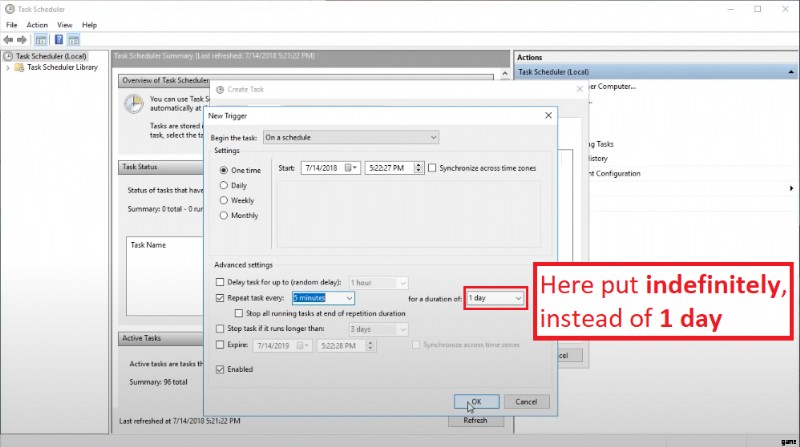Check the 'Stop task if it runs longer than' box
This screenshot has height=447, width=800.
(x=220, y=328)
